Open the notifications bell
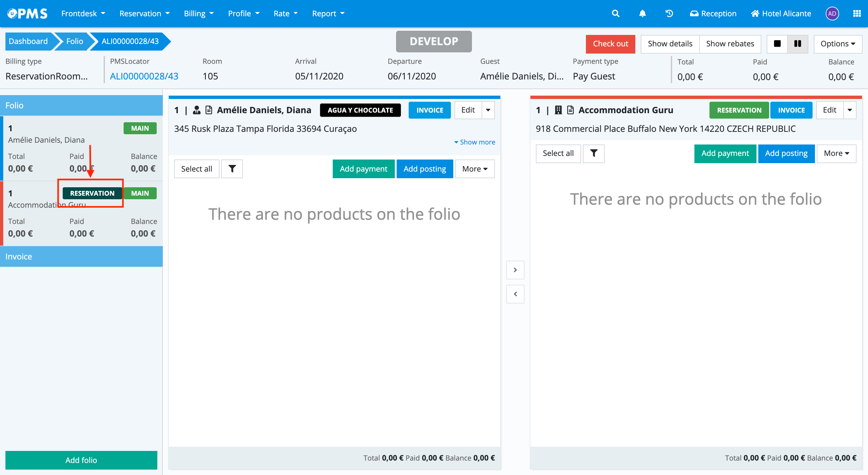The height and width of the screenshot is (475, 868). click(642, 14)
